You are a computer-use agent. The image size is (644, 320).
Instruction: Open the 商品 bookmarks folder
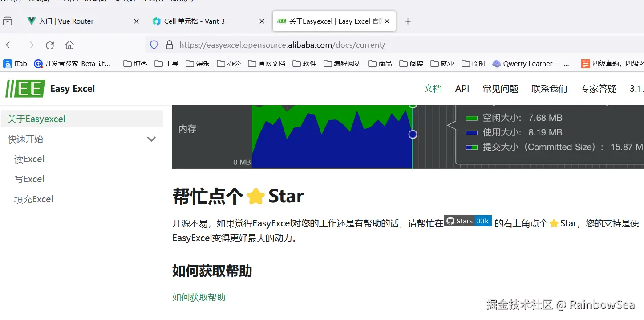coord(380,64)
